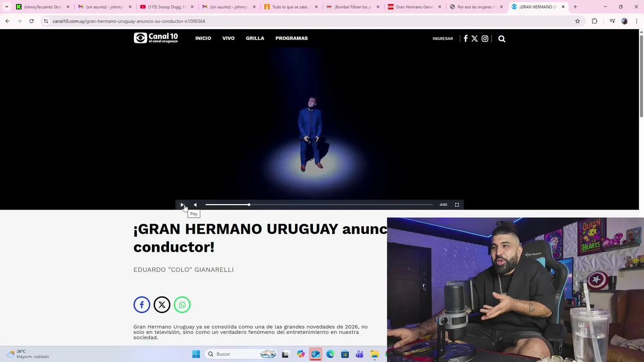This screenshot has height=362, width=644.
Task: Toggle video fullscreen mode
Action: click(x=457, y=205)
